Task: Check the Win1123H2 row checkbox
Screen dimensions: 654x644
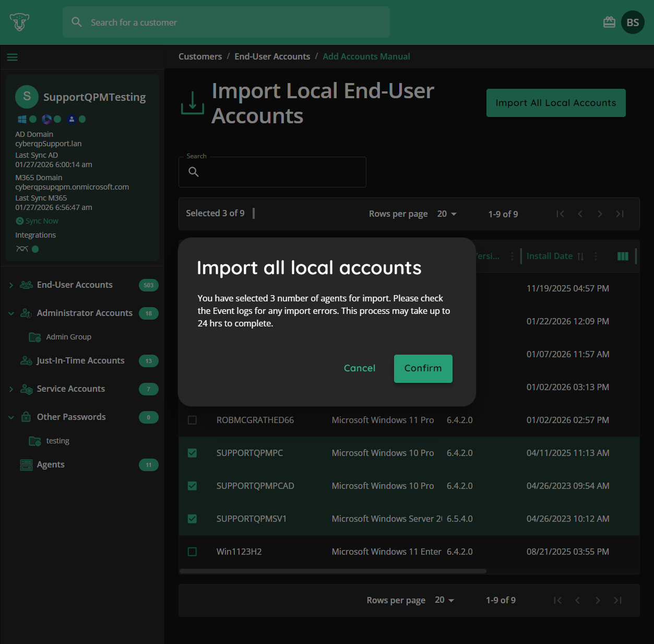Action: [x=192, y=552]
